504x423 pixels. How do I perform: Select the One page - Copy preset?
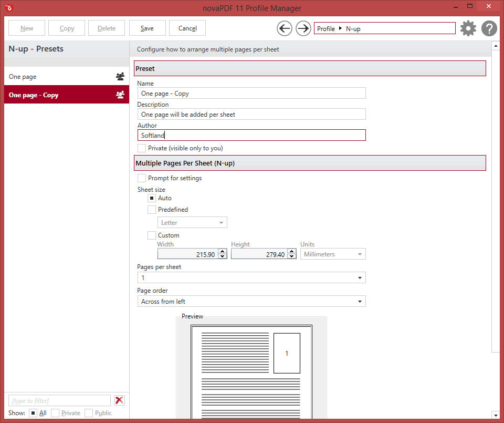pos(67,95)
